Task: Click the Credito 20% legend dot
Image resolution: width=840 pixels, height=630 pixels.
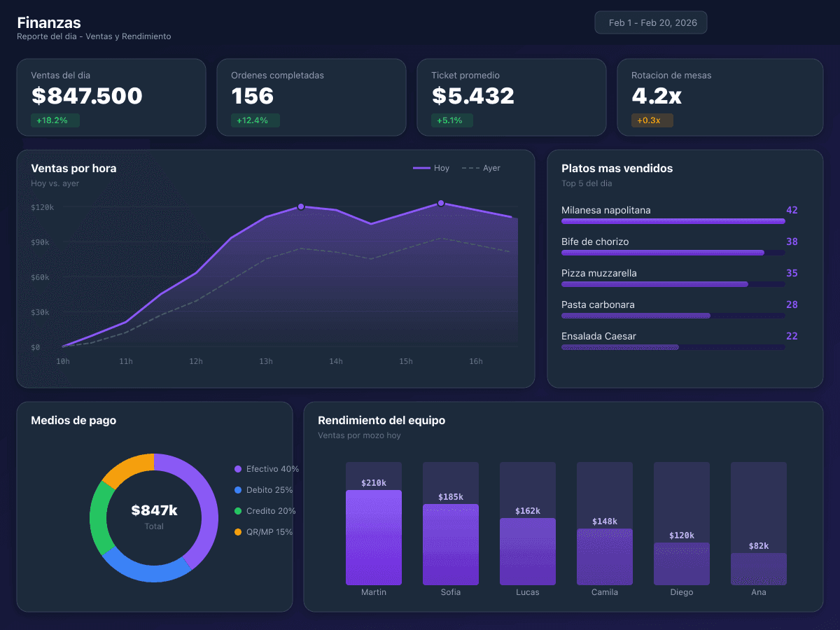Action: point(239,511)
